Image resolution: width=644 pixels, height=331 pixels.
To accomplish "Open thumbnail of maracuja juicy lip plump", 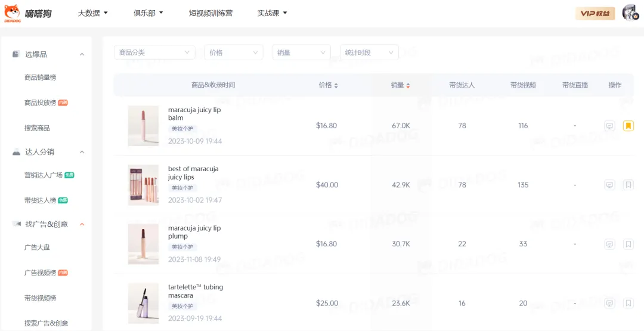I will tap(143, 244).
